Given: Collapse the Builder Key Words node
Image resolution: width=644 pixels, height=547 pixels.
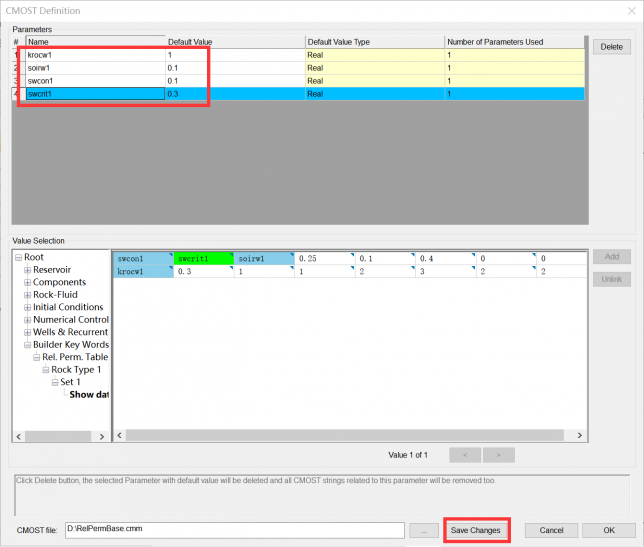Looking at the screenshot, I should [x=28, y=345].
